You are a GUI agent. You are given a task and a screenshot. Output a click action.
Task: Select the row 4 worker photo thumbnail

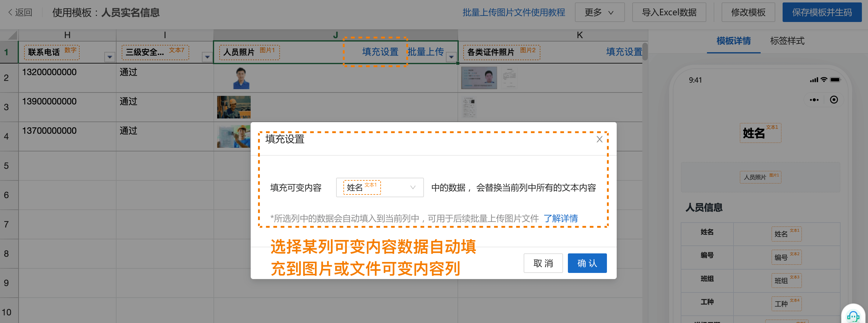tap(234, 136)
